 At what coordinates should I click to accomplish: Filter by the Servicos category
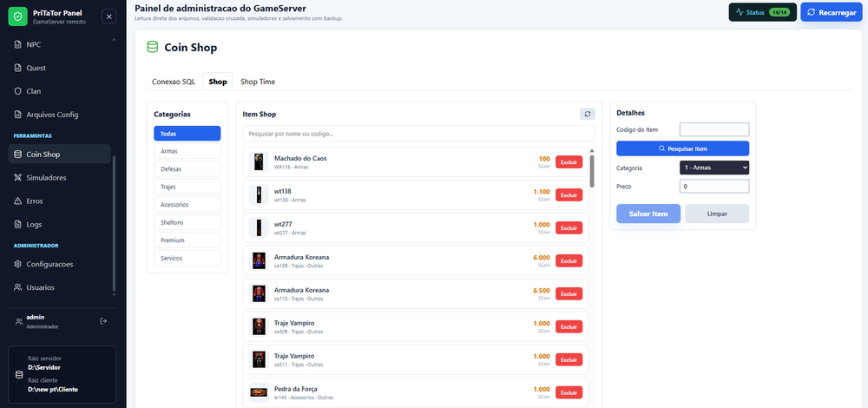[187, 258]
